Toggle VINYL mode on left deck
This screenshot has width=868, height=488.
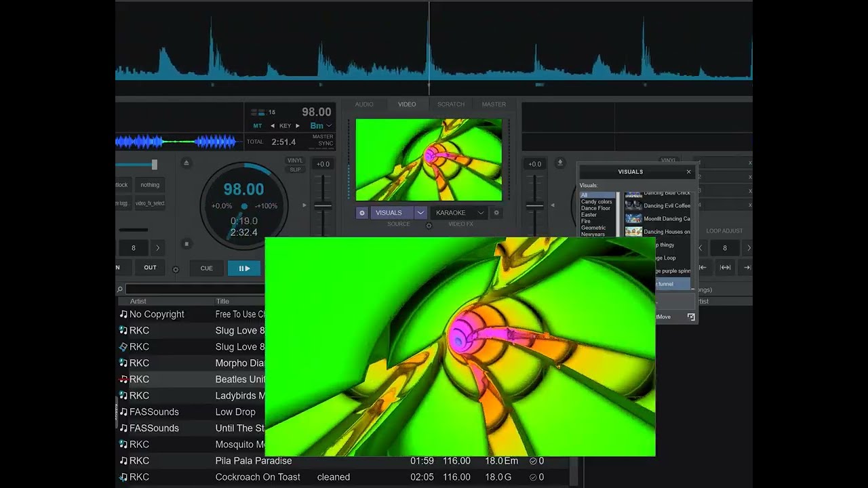(295, 161)
